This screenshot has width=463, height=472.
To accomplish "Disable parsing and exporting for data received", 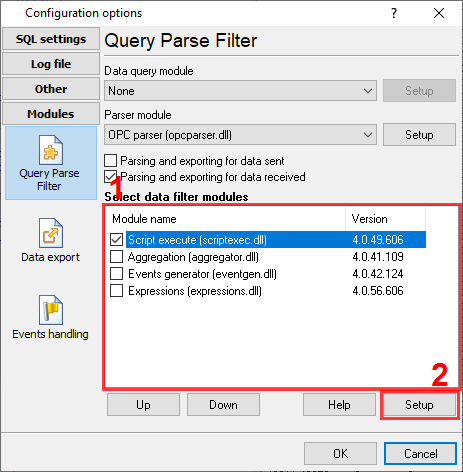I will [x=111, y=177].
